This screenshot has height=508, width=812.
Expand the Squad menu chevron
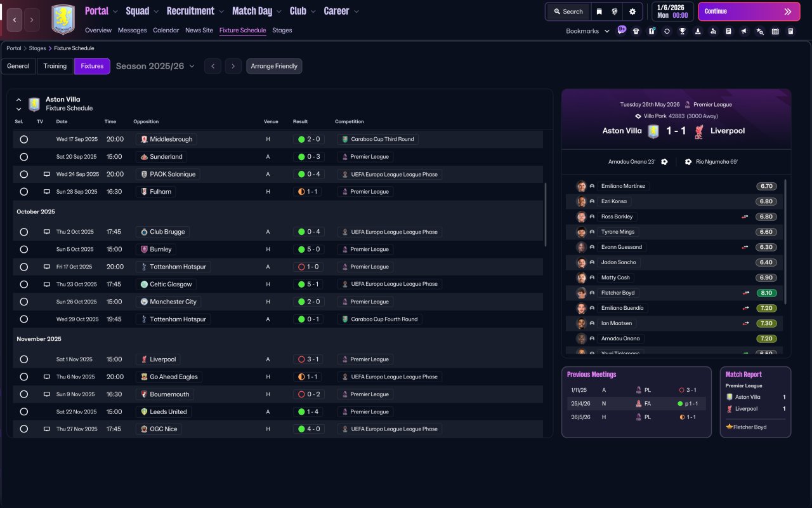pos(157,11)
